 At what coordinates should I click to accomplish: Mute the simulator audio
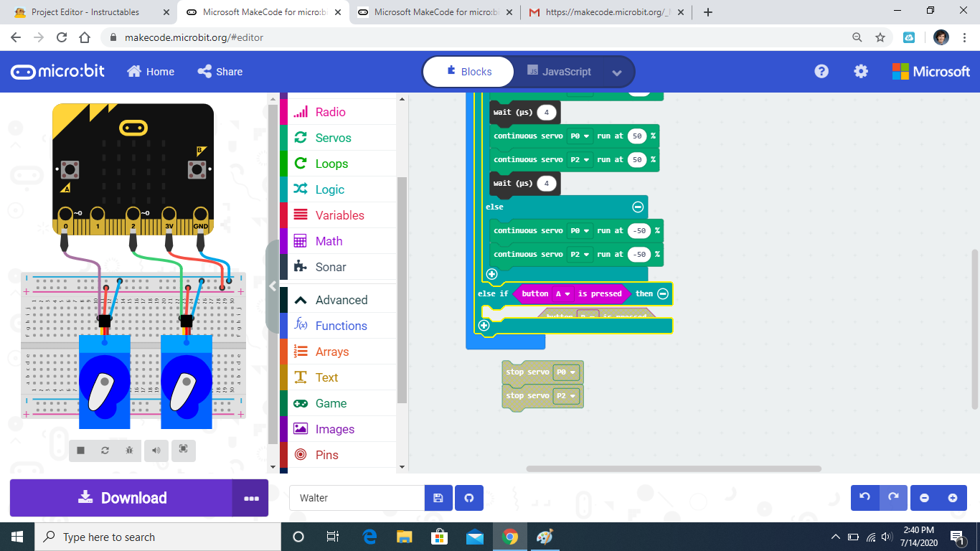click(156, 450)
